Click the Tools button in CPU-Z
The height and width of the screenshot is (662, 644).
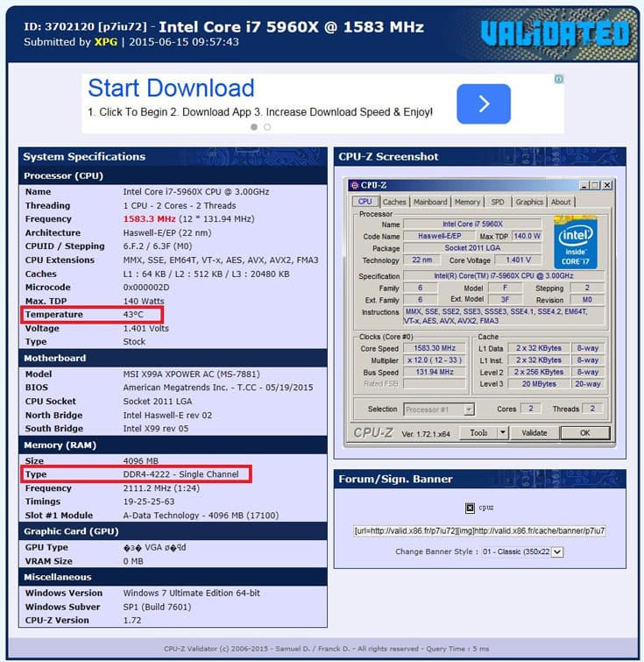click(x=478, y=433)
